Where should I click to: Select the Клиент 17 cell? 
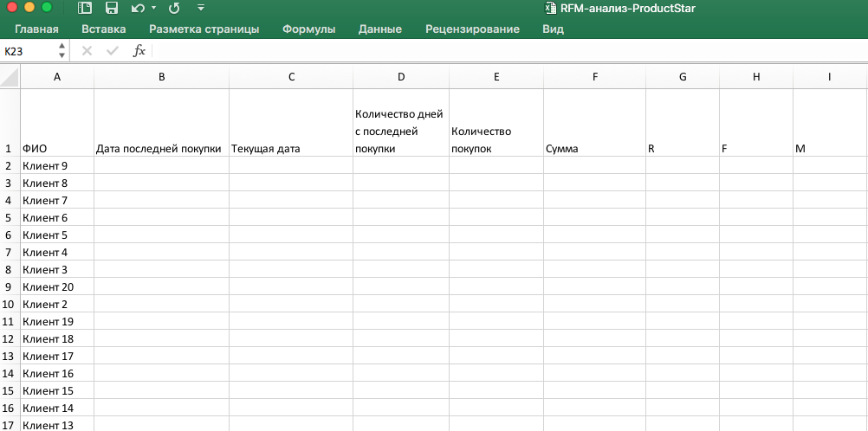[x=57, y=356]
